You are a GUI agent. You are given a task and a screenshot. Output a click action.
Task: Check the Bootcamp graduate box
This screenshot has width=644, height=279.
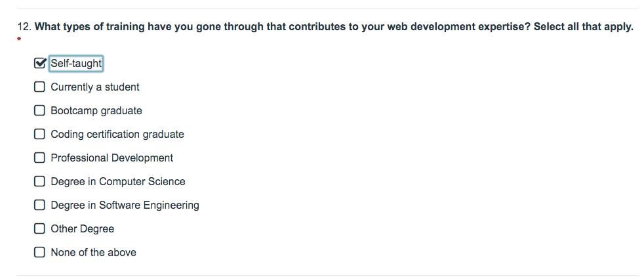[40, 110]
